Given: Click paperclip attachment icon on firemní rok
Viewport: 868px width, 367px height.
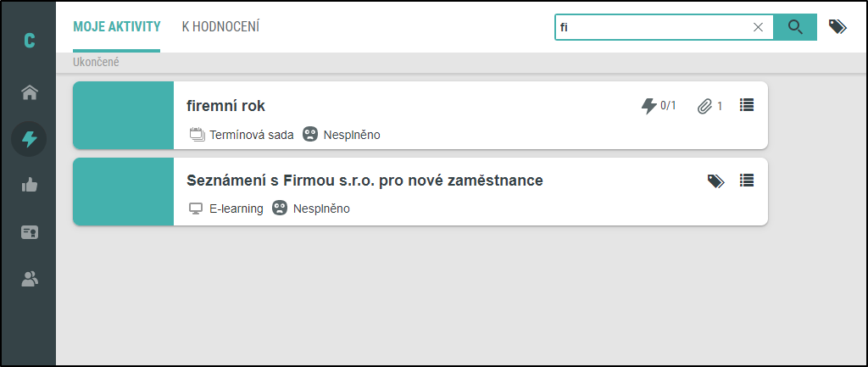Looking at the screenshot, I should point(704,106).
